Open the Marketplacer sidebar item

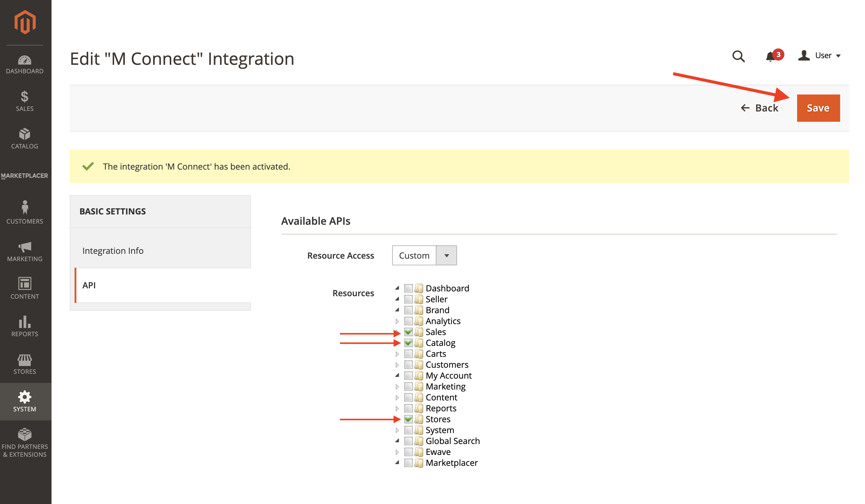pos(25,176)
